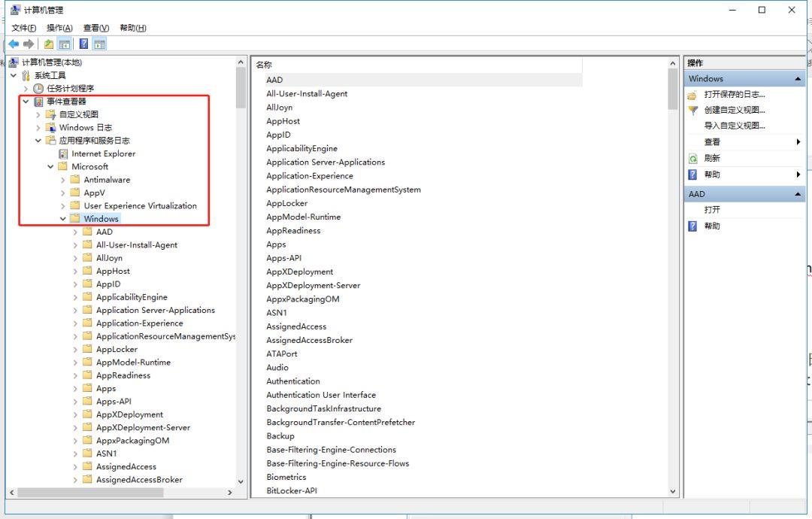
Task: Open the 查看(V) menu
Action: click(96, 28)
